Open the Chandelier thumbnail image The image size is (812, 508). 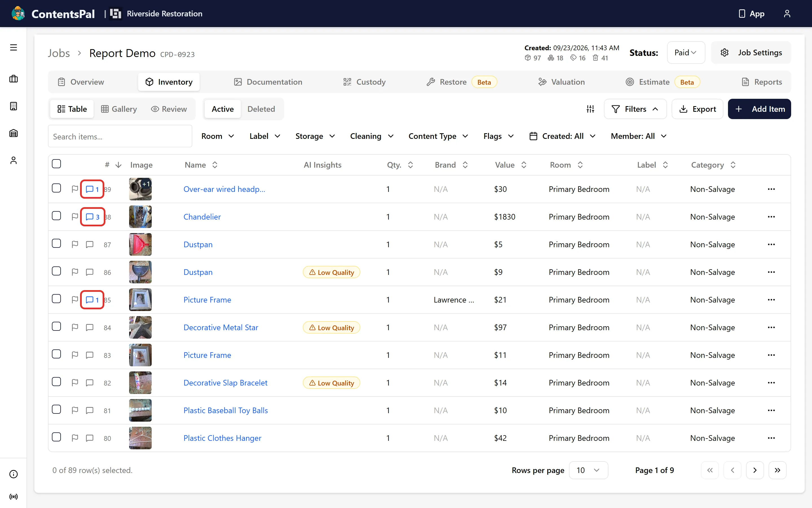(140, 217)
